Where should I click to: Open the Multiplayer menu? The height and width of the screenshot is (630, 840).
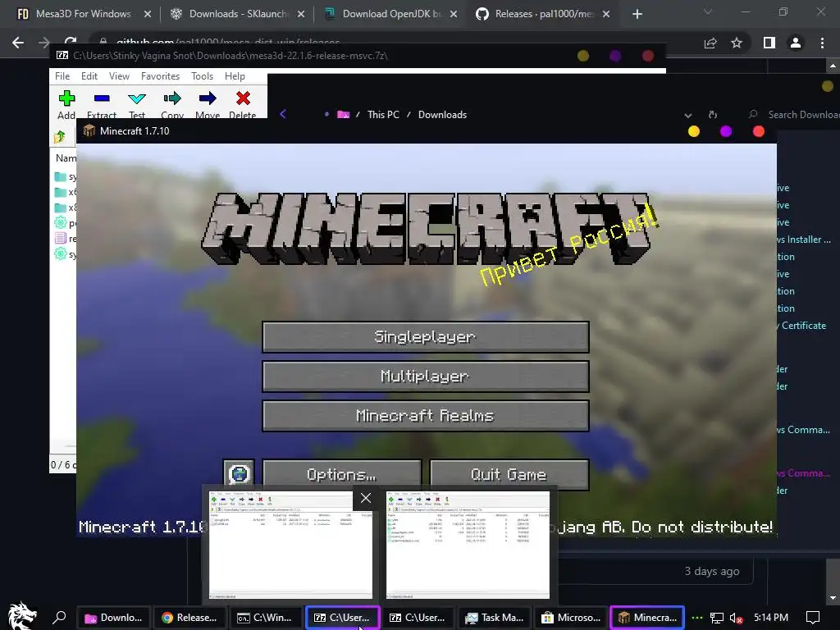(426, 376)
